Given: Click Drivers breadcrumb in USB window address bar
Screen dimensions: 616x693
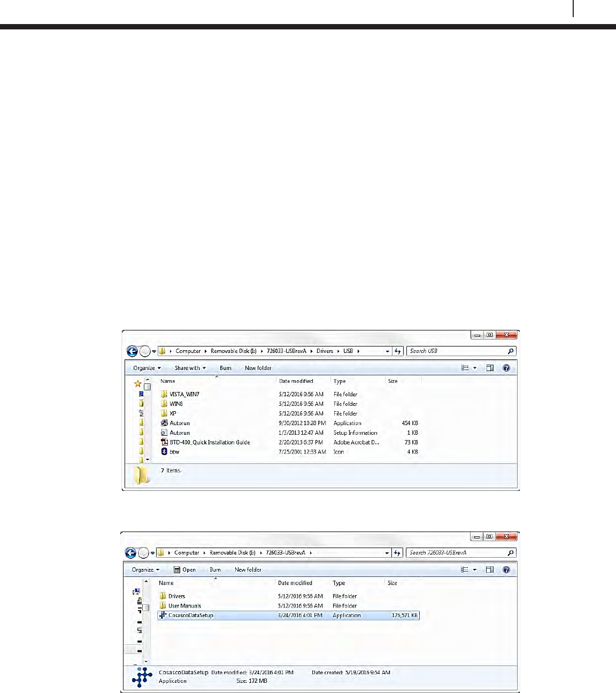Looking at the screenshot, I should [325, 351].
